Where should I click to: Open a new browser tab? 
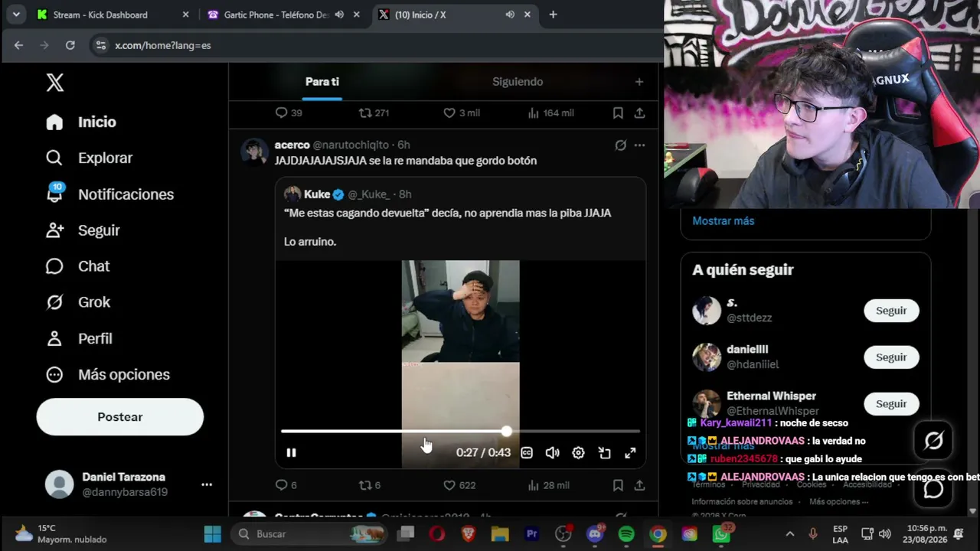553,15
